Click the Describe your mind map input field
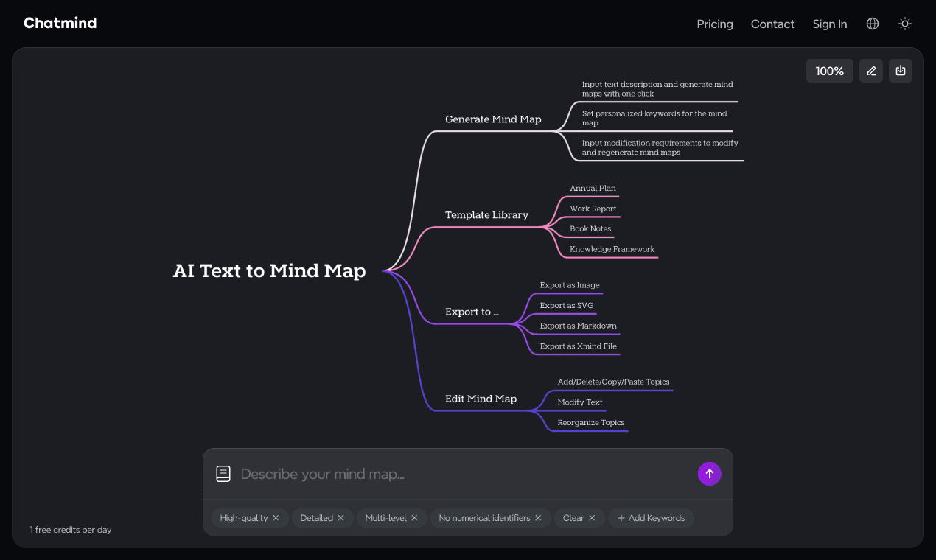 (x=442, y=473)
